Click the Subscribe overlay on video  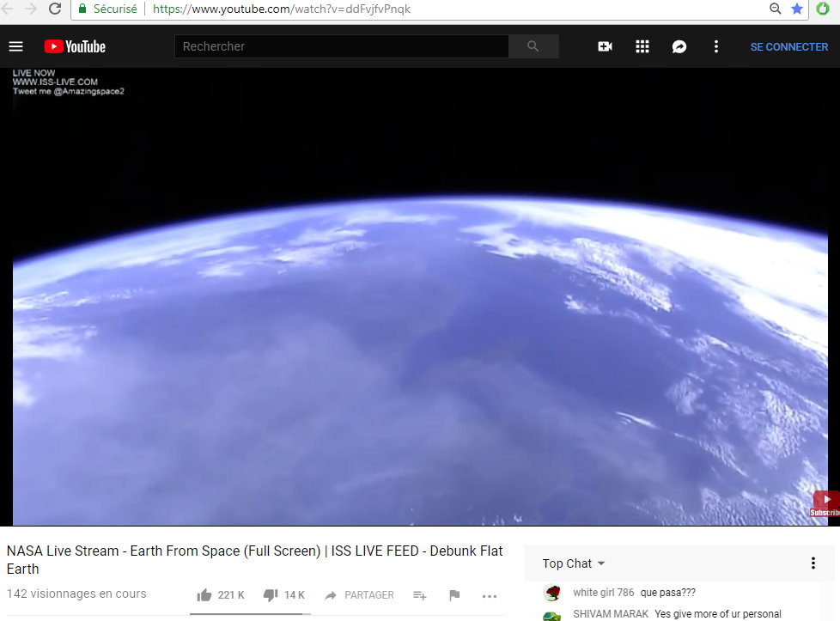[825, 503]
